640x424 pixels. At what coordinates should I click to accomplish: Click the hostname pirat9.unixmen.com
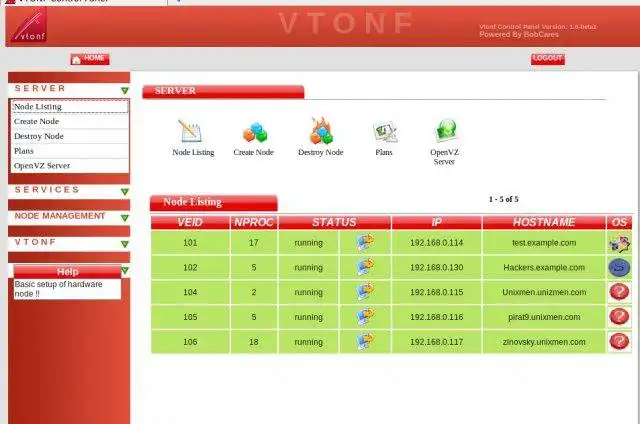[544, 317]
